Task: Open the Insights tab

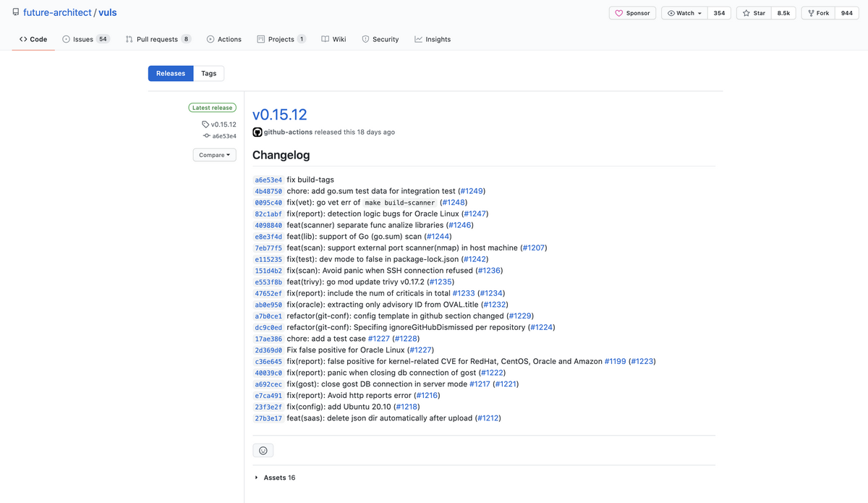Action: [433, 39]
